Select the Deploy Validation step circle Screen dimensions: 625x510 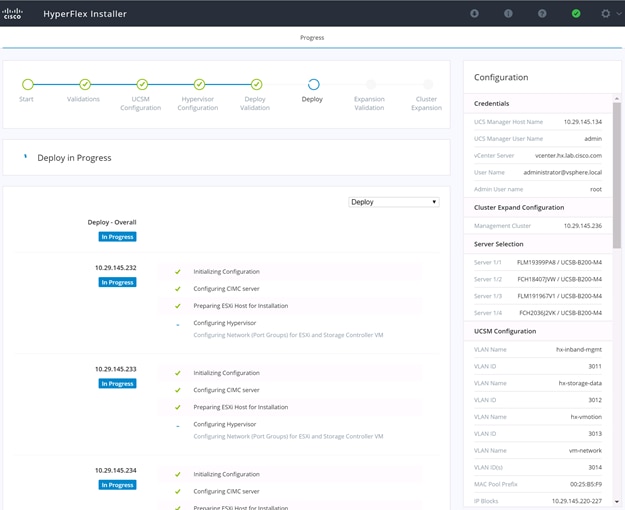pos(256,85)
